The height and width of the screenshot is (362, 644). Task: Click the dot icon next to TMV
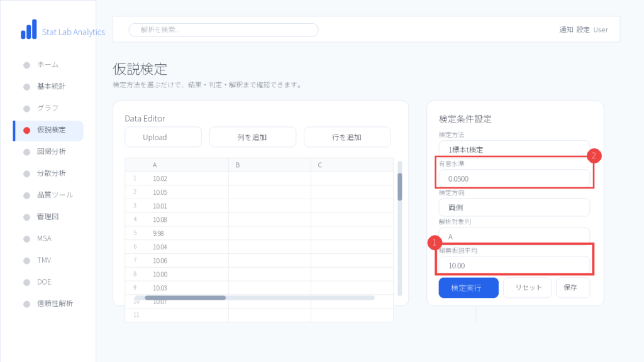pyautogui.click(x=26, y=261)
